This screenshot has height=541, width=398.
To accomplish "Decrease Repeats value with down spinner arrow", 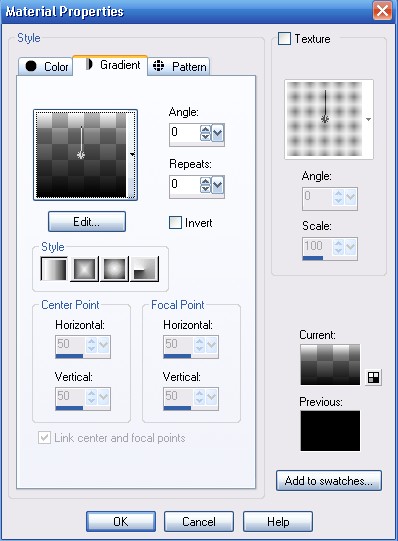I will [x=205, y=188].
